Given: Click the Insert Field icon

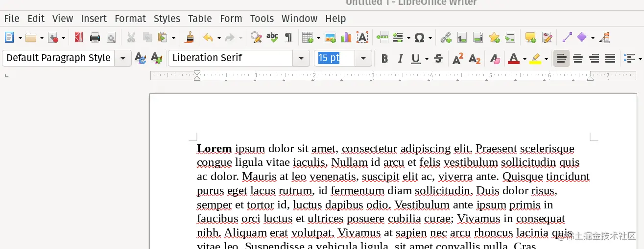Looking at the screenshot, I should pyautogui.click(x=398, y=37).
